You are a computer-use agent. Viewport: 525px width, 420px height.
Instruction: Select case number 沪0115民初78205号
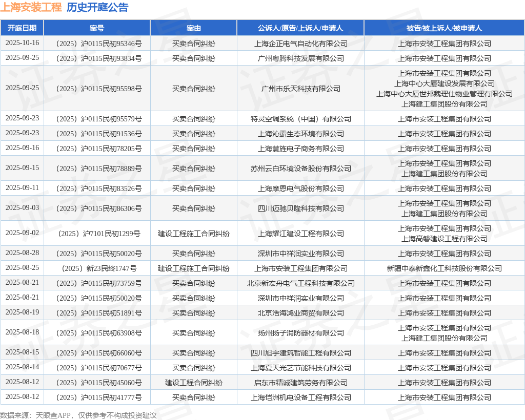[99, 149]
